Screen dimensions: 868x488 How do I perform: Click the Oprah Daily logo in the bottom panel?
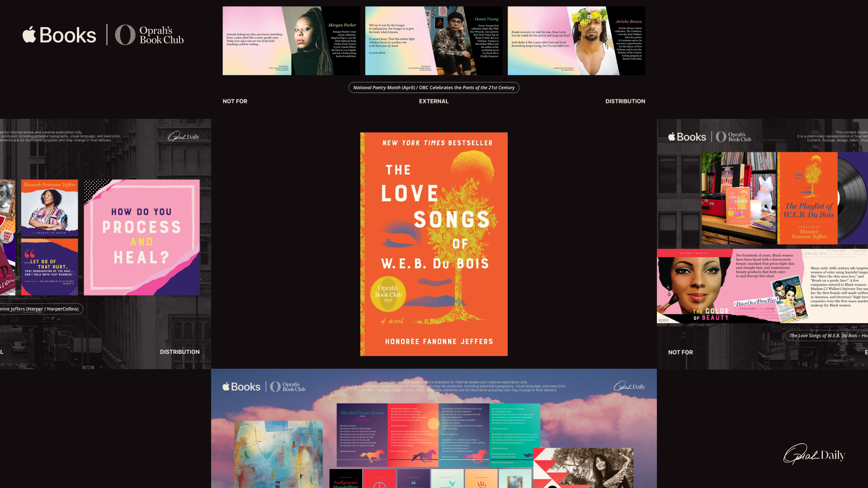[x=629, y=387]
